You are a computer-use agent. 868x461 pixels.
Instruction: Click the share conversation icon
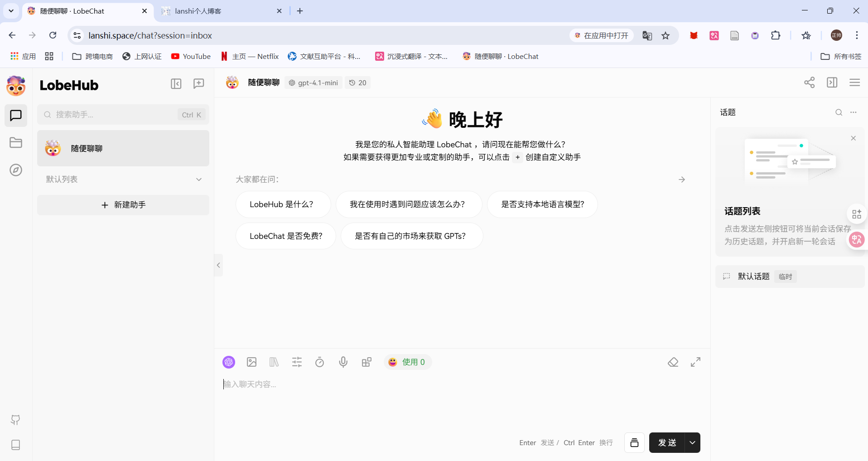809,82
